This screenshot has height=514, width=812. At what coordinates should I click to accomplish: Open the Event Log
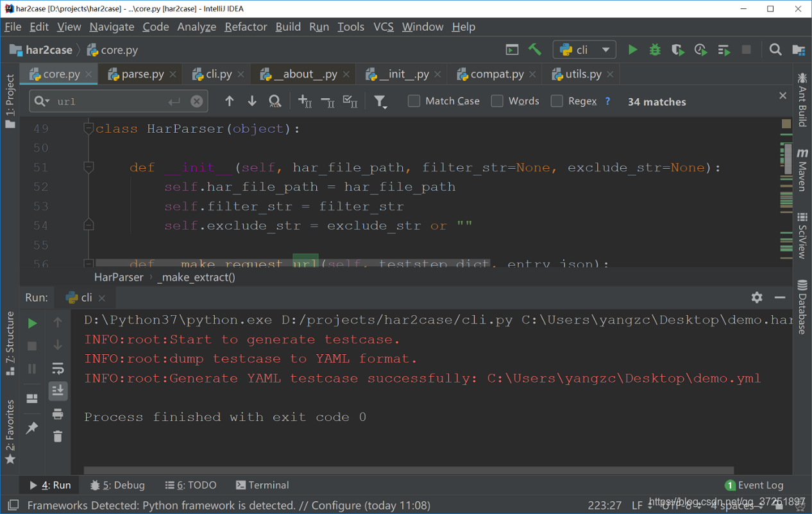[x=754, y=485]
